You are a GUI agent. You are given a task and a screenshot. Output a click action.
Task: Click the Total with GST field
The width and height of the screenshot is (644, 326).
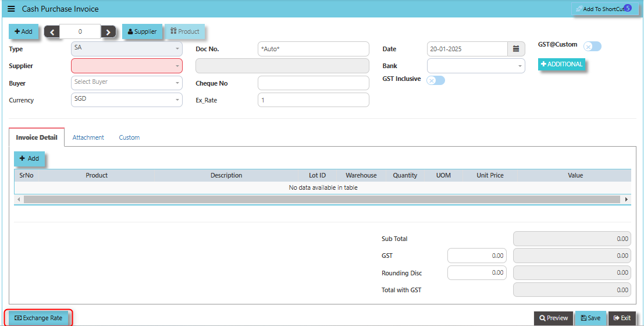(x=572, y=290)
